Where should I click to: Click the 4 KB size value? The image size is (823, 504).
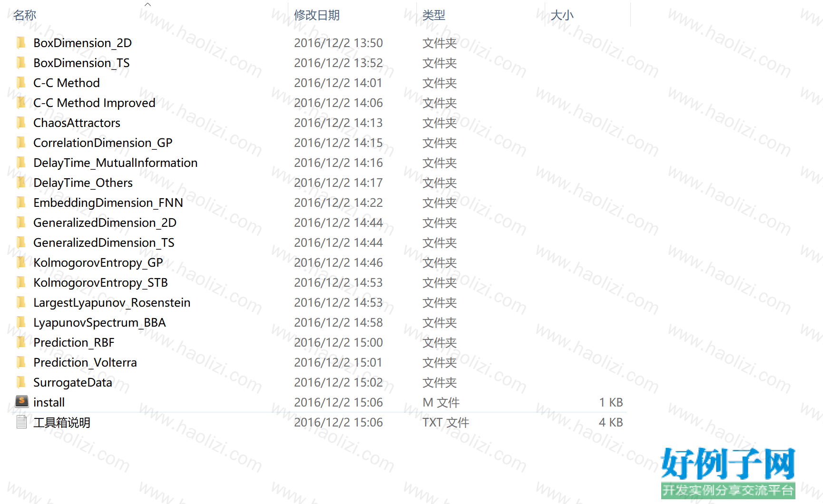click(611, 423)
